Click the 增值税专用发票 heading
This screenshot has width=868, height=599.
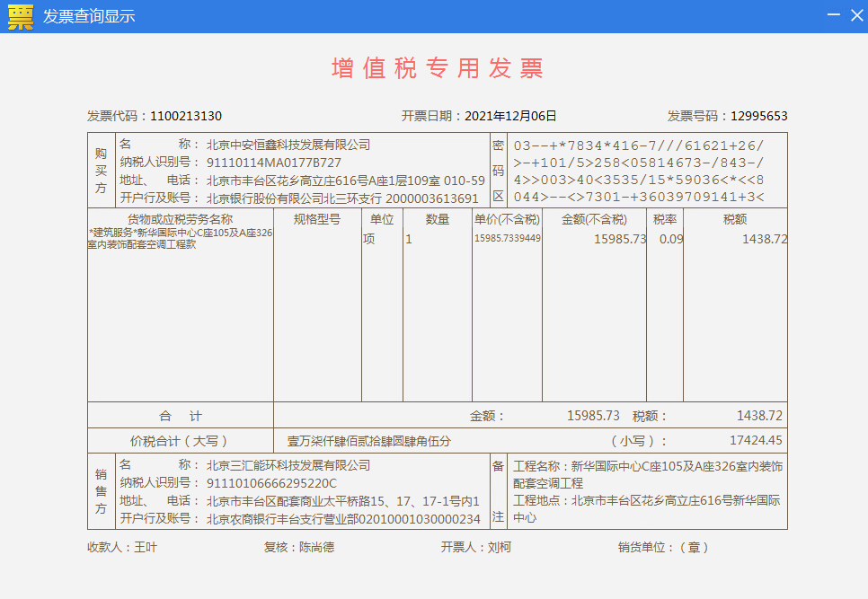(438, 68)
